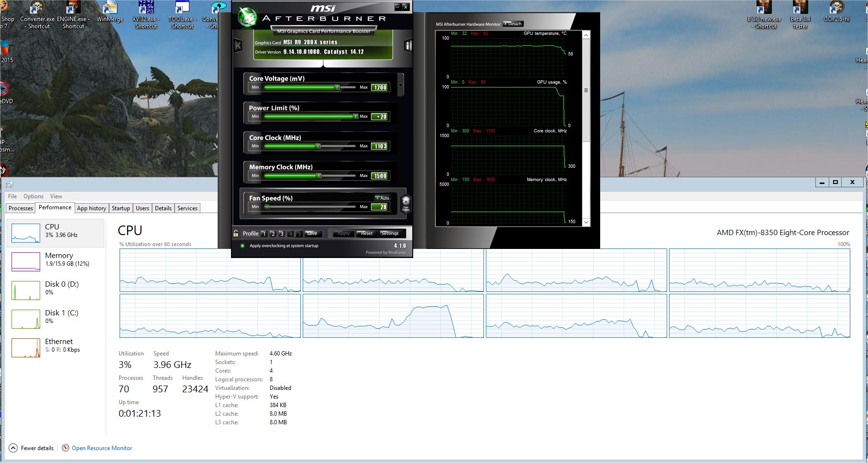Expand Core Voltage dropdown arrow
Viewport: 868px width, 463px height.
pyautogui.click(x=400, y=86)
